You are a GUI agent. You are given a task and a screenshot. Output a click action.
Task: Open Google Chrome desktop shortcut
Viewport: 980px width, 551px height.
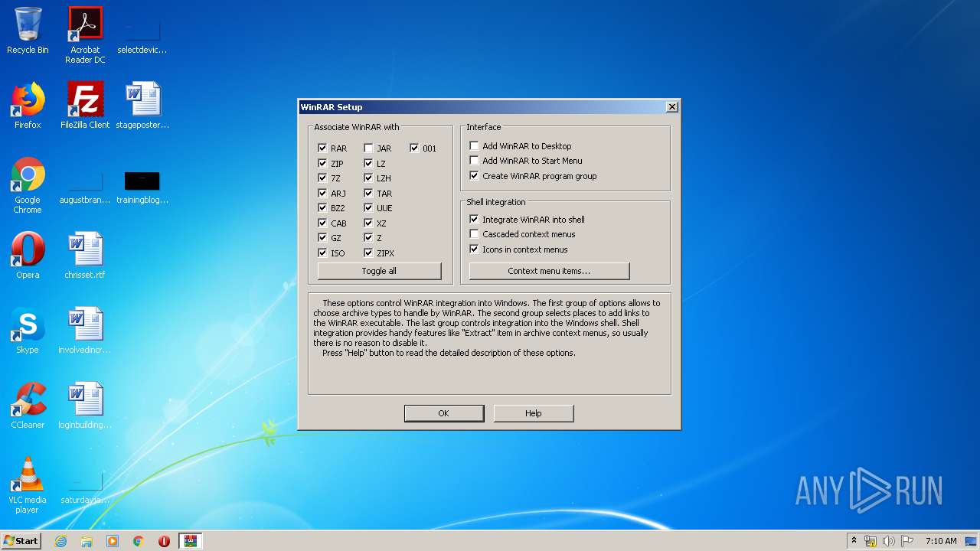(x=28, y=186)
